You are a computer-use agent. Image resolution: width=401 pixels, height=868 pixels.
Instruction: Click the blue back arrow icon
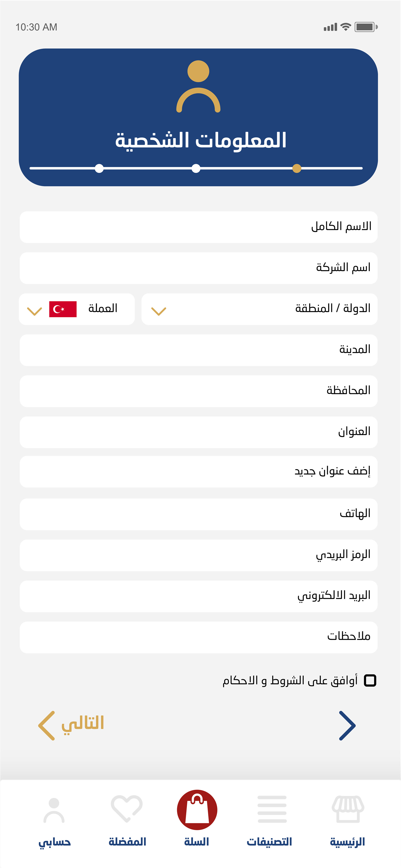click(x=348, y=725)
